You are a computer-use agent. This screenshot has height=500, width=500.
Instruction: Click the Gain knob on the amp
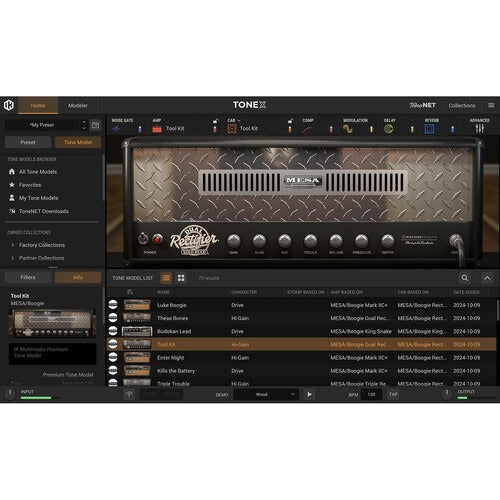(234, 241)
